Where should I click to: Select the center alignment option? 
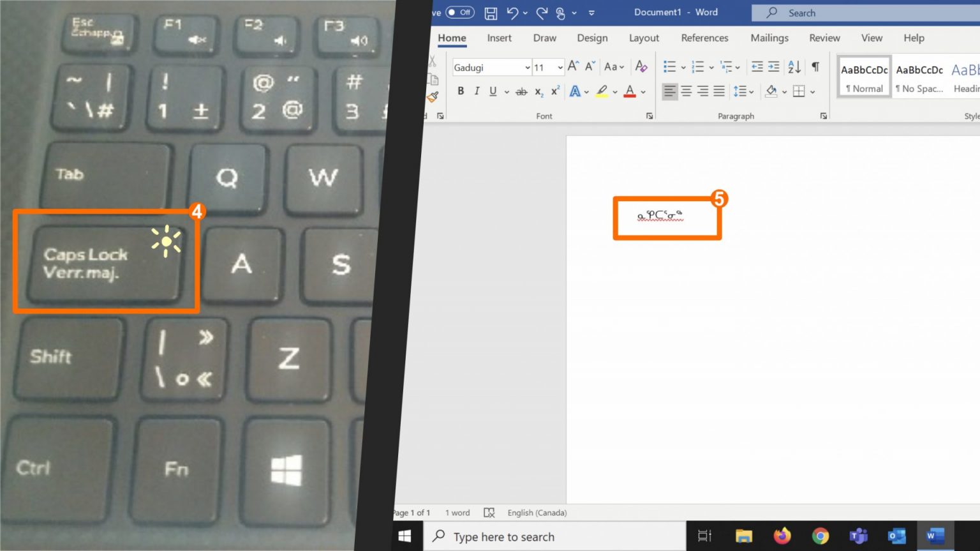coord(686,91)
